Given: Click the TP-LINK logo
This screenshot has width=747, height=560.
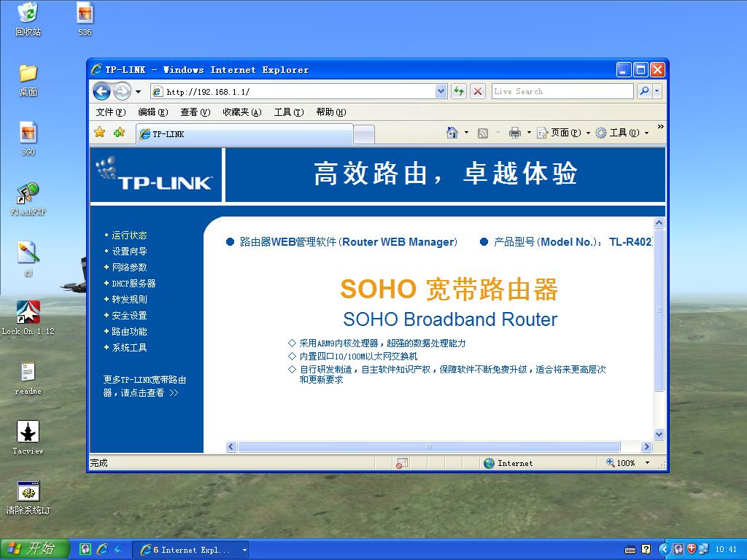Looking at the screenshot, I should 155,174.
